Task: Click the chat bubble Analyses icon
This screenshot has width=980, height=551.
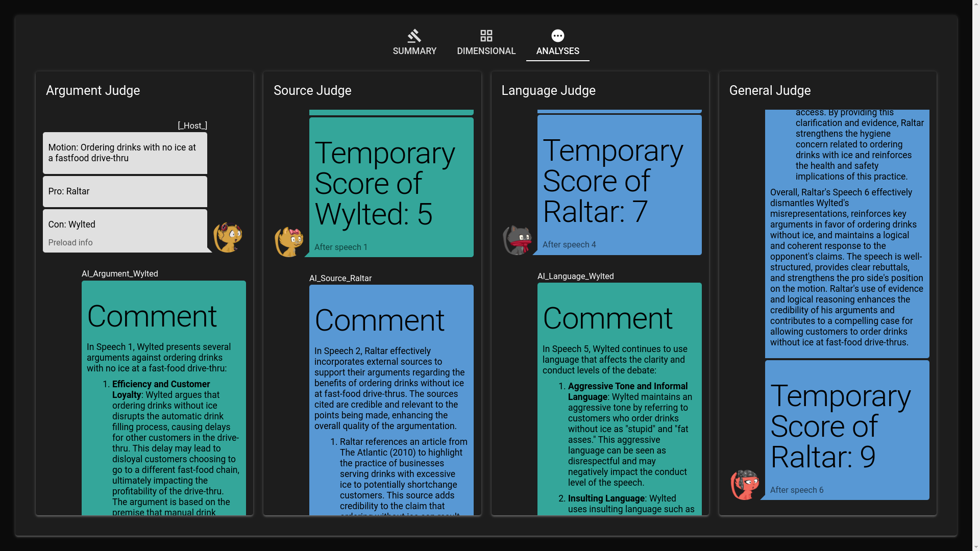Action: [557, 36]
